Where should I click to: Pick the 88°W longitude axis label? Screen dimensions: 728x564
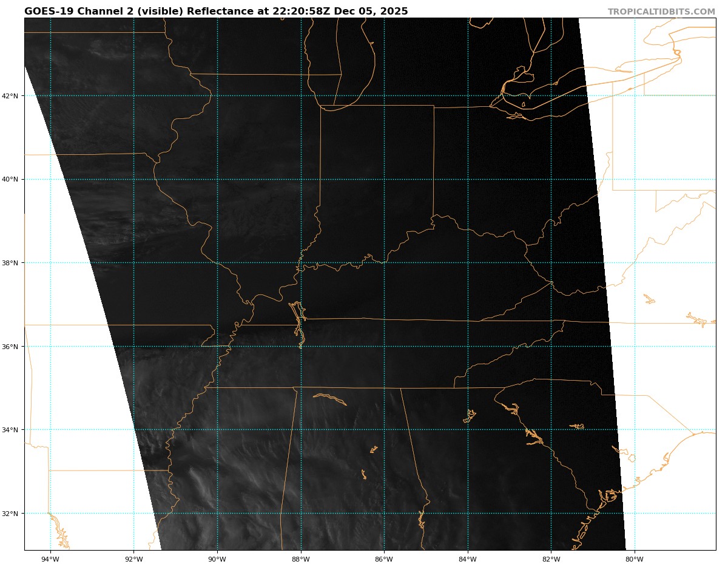[301, 559]
